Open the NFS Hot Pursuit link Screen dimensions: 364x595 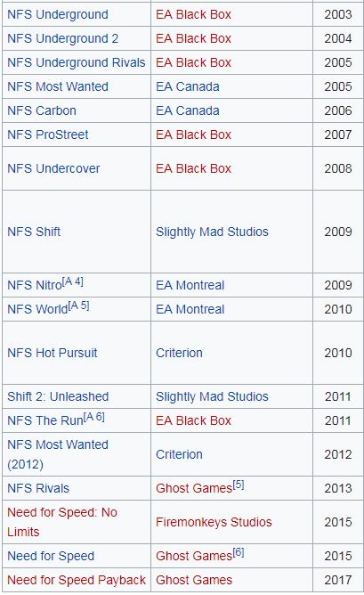coord(53,353)
